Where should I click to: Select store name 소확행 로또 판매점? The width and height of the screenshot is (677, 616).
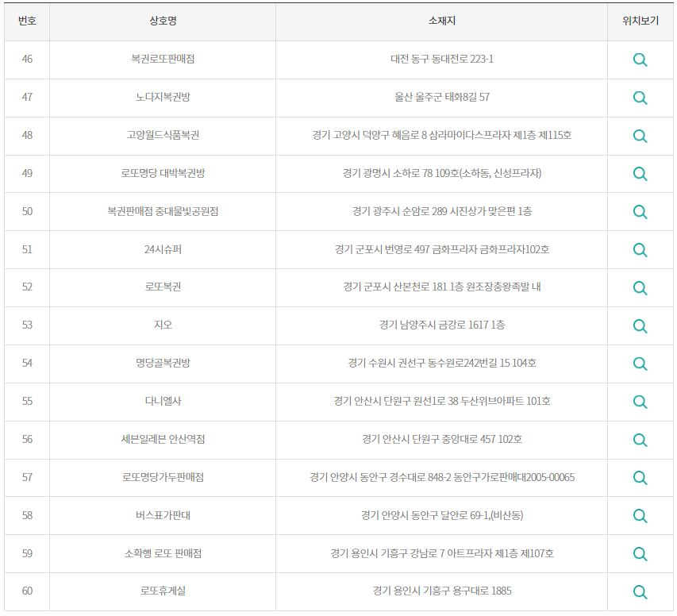(x=163, y=553)
